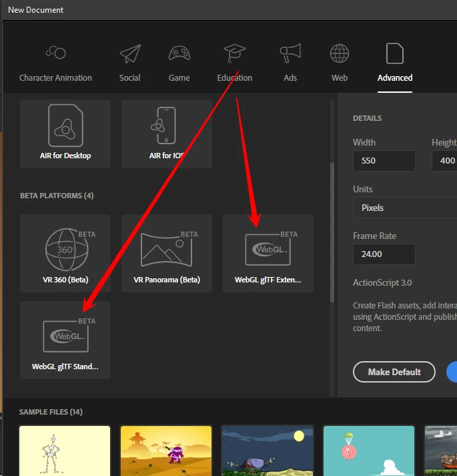Image resolution: width=457 pixels, height=476 pixels.
Task: Click the VR Panorama (Beta) label text
Action: [x=167, y=280]
